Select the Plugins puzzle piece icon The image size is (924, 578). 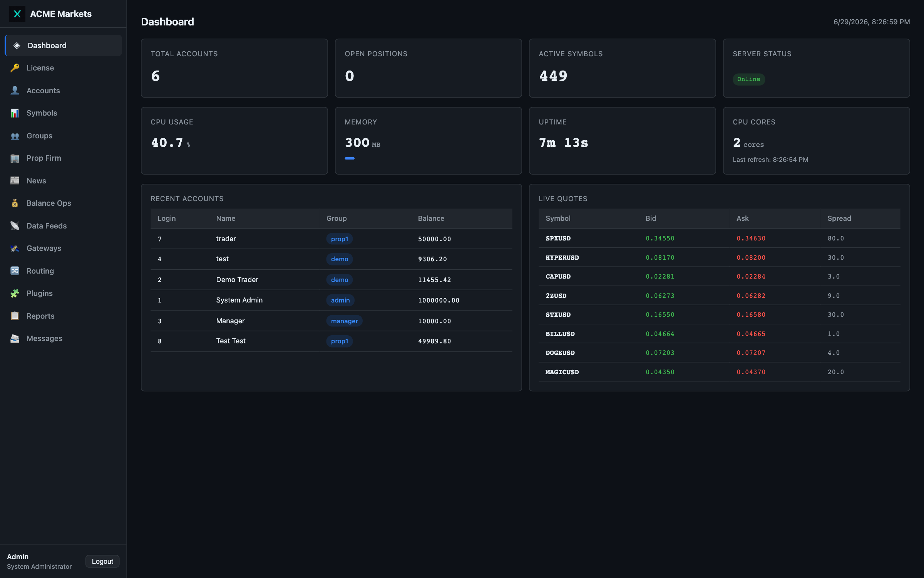[x=15, y=293]
